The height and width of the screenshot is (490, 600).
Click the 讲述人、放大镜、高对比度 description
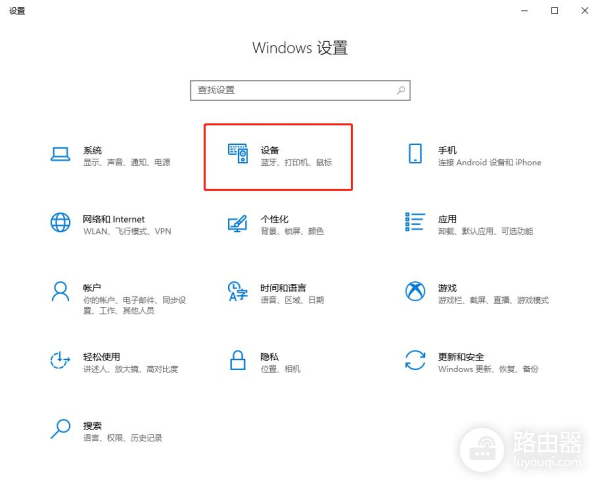coord(130,369)
